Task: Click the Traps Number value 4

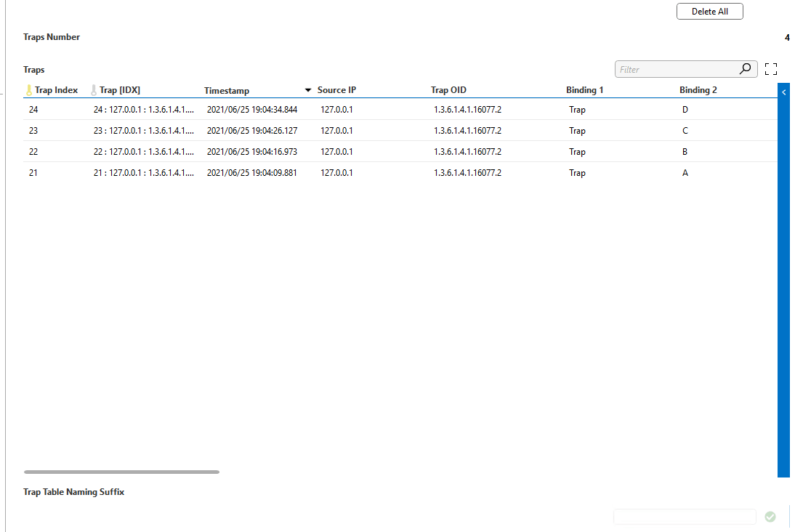Action: [x=787, y=37]
